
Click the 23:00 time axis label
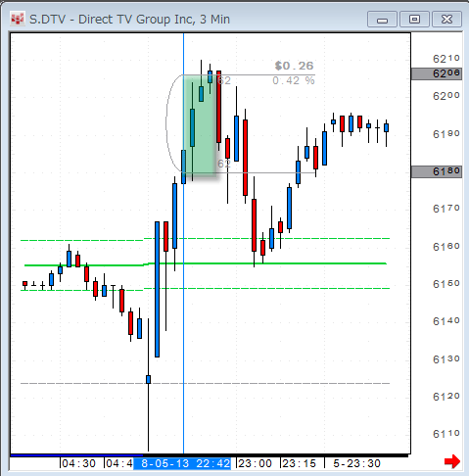point(255,463)
